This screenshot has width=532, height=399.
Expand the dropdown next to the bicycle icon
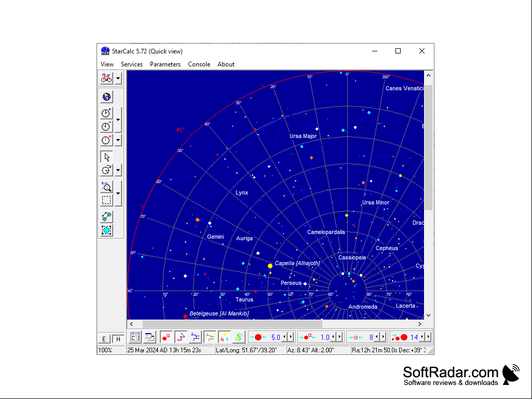coord(118,78)
